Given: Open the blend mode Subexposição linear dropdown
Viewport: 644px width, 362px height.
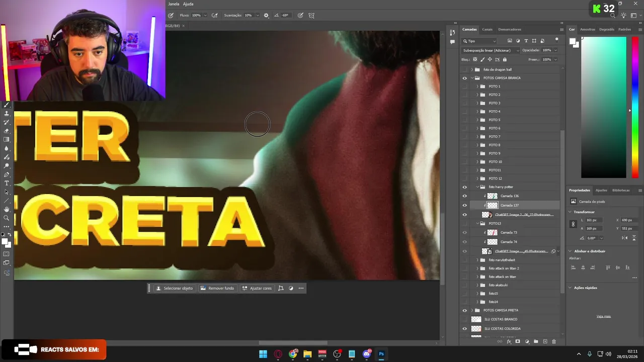Looking at the screenshot, I should point(491,50).
